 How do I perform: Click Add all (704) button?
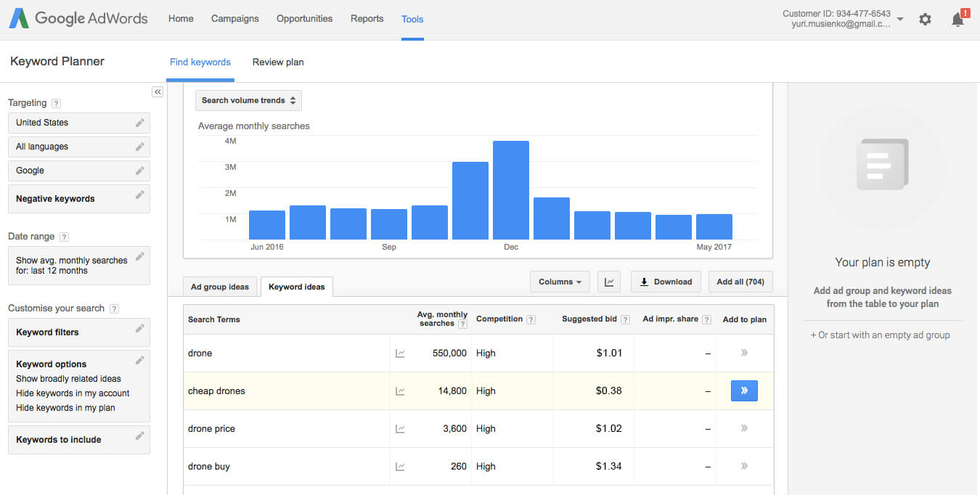740,282
